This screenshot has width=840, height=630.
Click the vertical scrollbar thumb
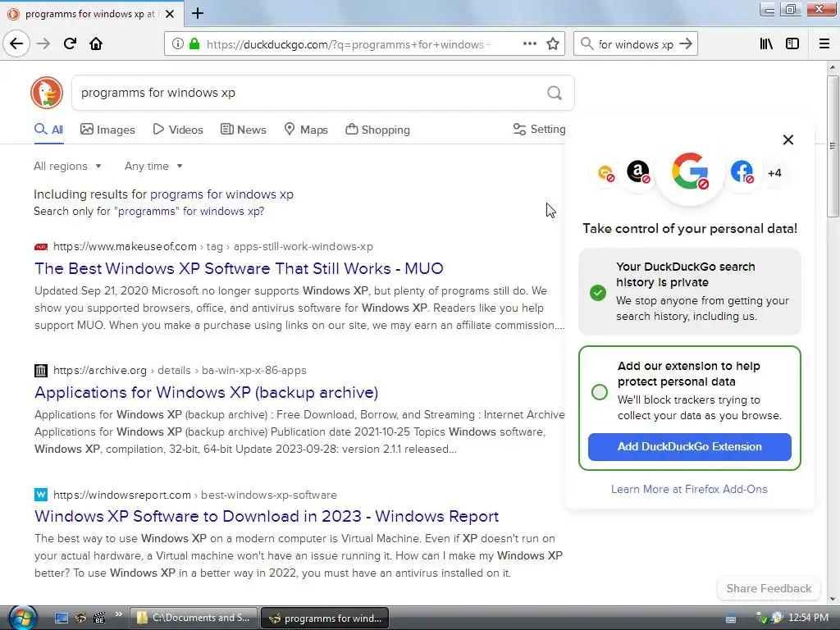coord(832,146)
